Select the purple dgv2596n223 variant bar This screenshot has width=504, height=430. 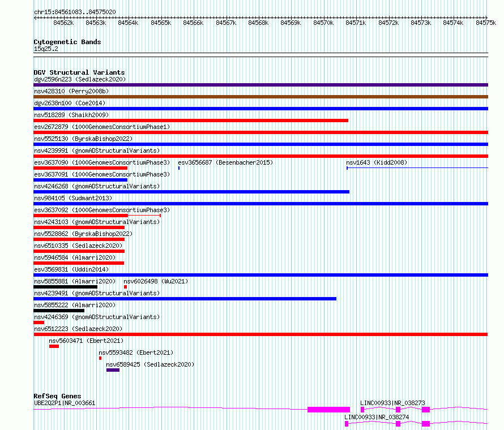coord(260,85)
